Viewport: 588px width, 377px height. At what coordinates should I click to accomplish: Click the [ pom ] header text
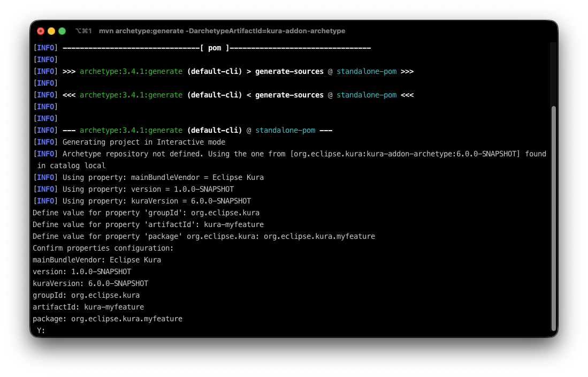(x=215, y=48)
